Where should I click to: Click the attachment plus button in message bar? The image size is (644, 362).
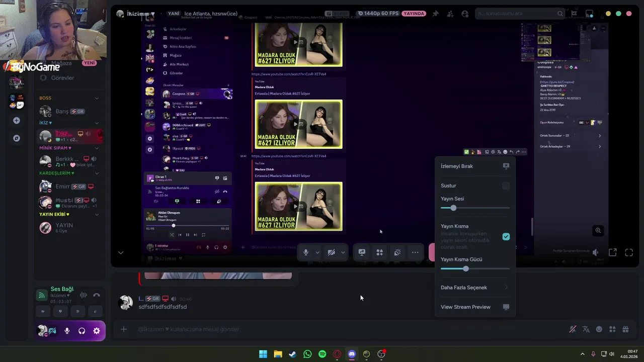tap(124, 329)
